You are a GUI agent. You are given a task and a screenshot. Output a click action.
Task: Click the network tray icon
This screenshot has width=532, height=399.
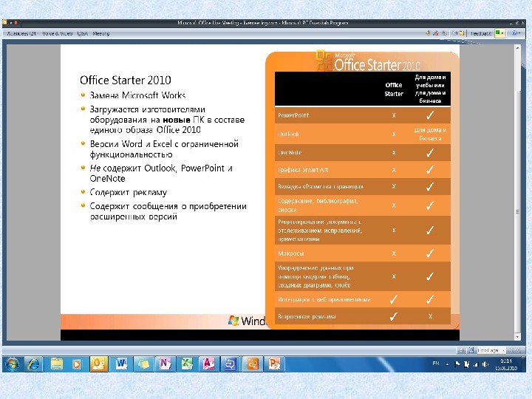(476, 364)
